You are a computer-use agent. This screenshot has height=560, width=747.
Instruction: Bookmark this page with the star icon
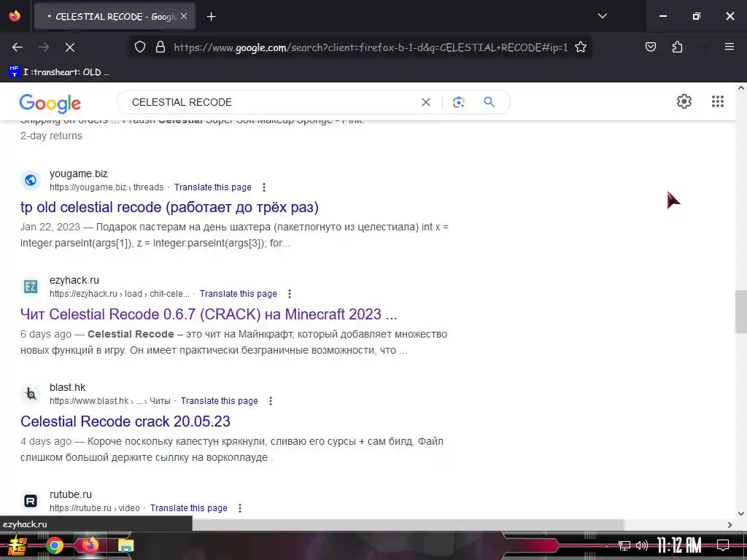click(x=580, y=47)
